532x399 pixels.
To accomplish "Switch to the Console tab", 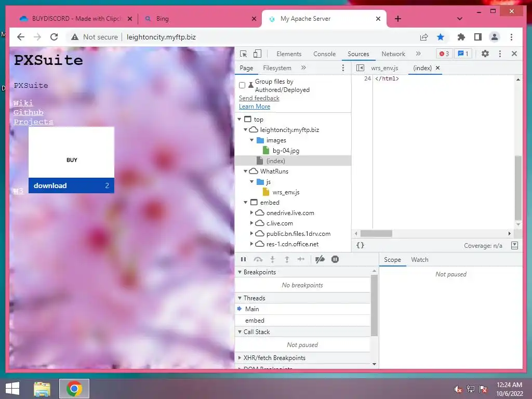I will point(324,54).
